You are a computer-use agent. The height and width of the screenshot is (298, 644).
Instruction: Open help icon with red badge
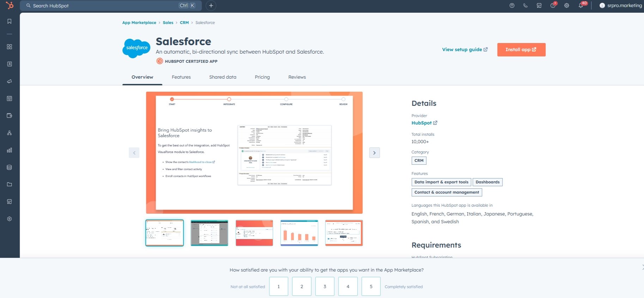553,5
